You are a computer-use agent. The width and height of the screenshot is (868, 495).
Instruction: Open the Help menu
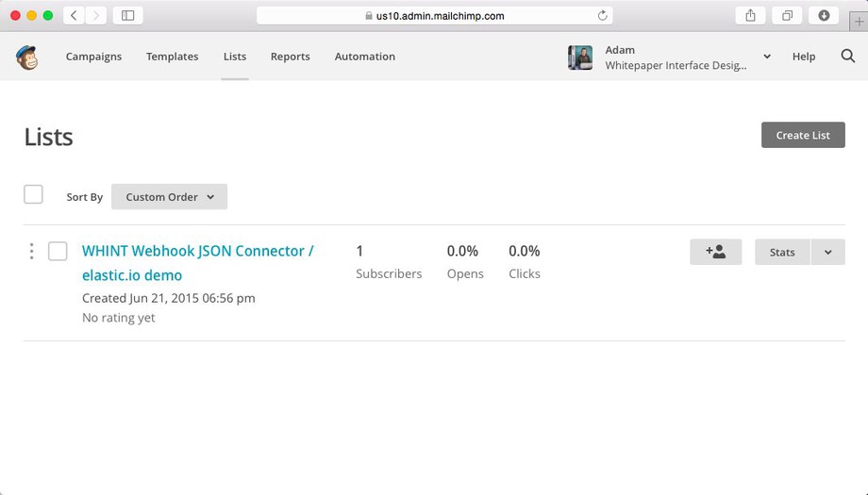[803, 57]
